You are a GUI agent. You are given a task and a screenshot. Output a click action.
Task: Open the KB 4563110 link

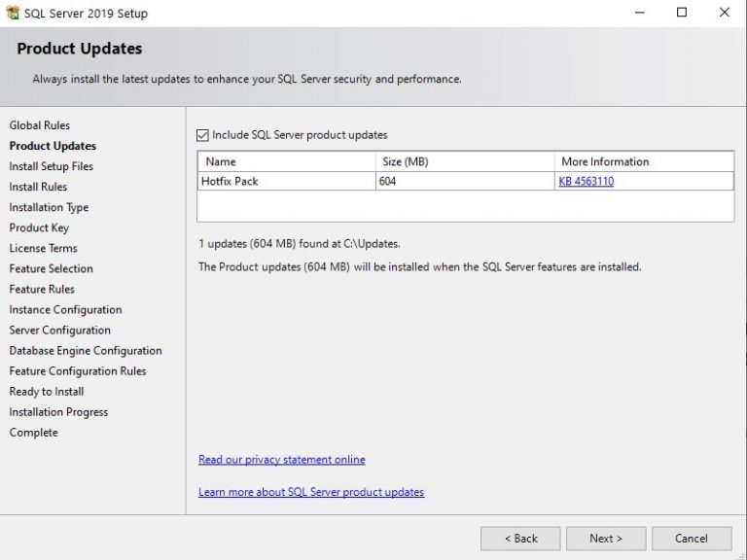click(x=586, y=181)
